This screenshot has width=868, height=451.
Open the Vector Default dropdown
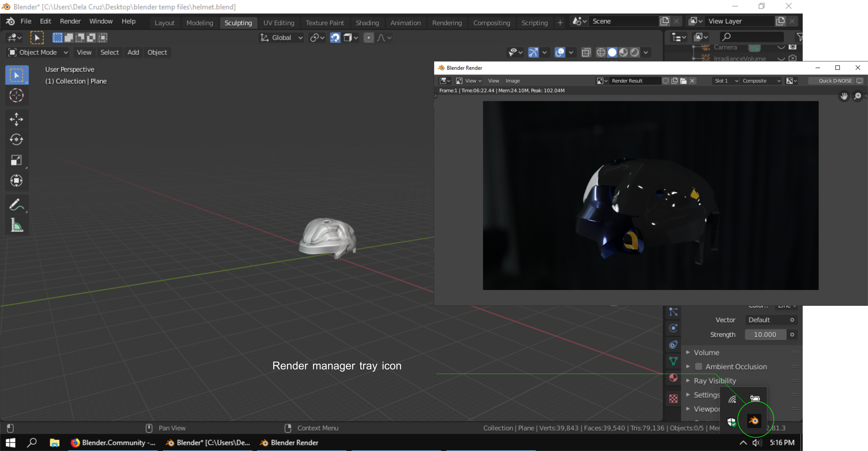[x=771, y=320]
